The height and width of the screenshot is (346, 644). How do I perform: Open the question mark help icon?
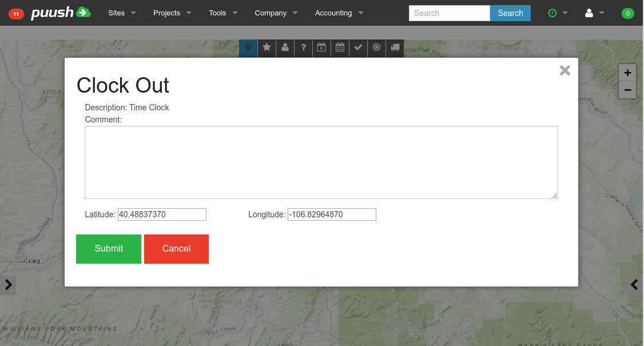303,48
